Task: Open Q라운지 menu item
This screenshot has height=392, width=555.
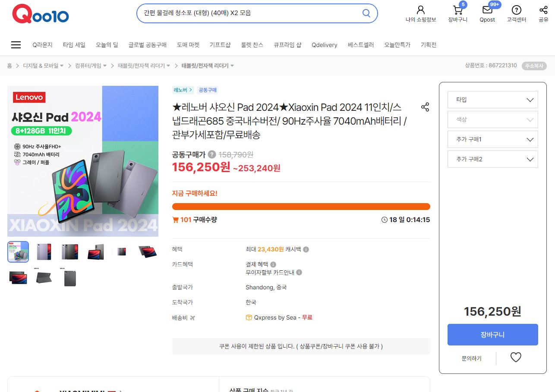Action: click(x=42, y=45)
